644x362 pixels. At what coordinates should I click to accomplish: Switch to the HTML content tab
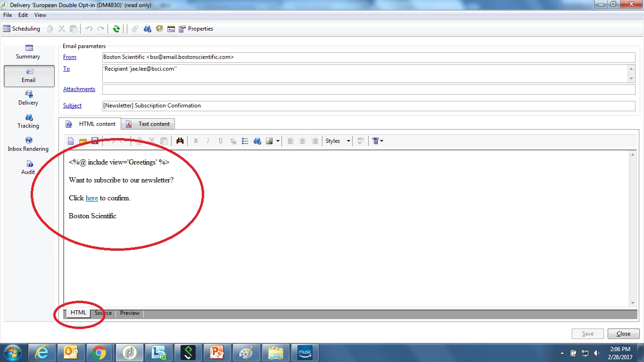91,124
